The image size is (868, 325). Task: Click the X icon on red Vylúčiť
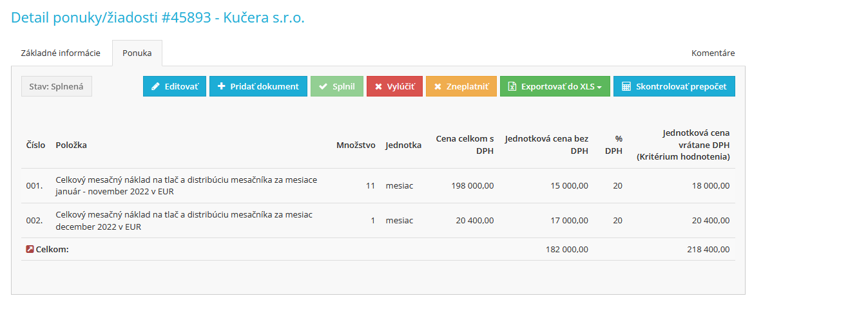pos(378,86)
